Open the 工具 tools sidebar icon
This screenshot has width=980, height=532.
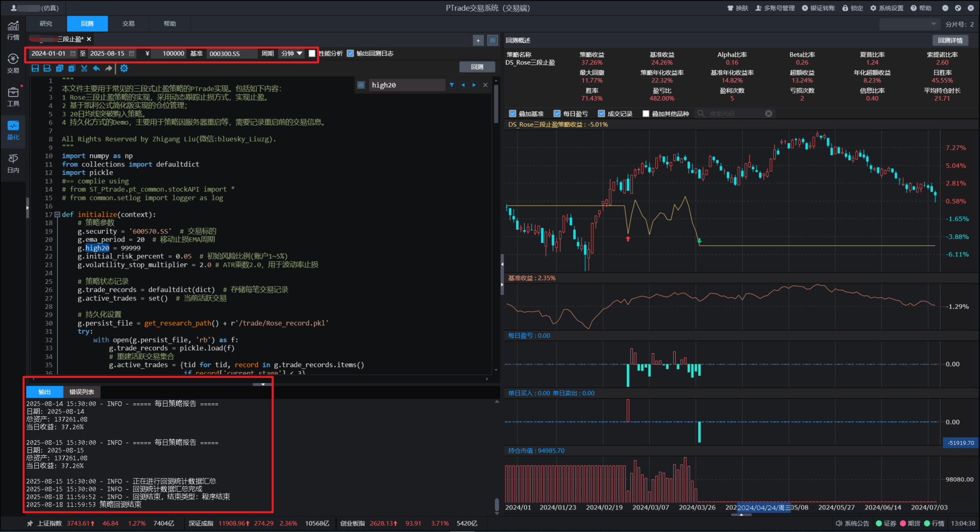pyautogui.click(x=13, y=97)
